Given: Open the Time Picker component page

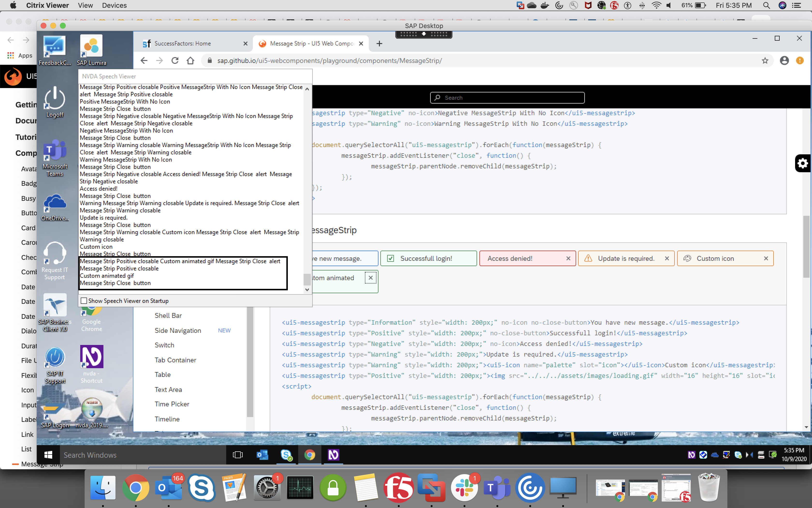Looking at the screenshot, I should tap(172, 404).
